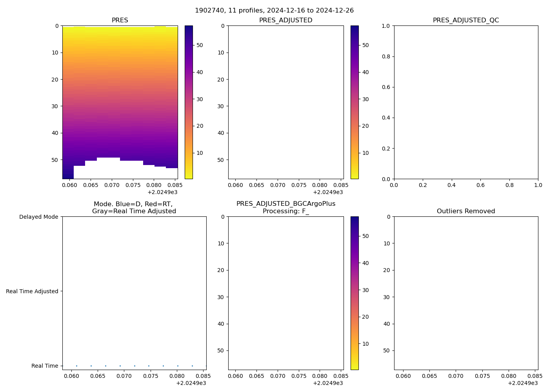This screenshot has width=549, height=392.
Task: Select the last blue Real Time data point
Action: pos(206,366)
